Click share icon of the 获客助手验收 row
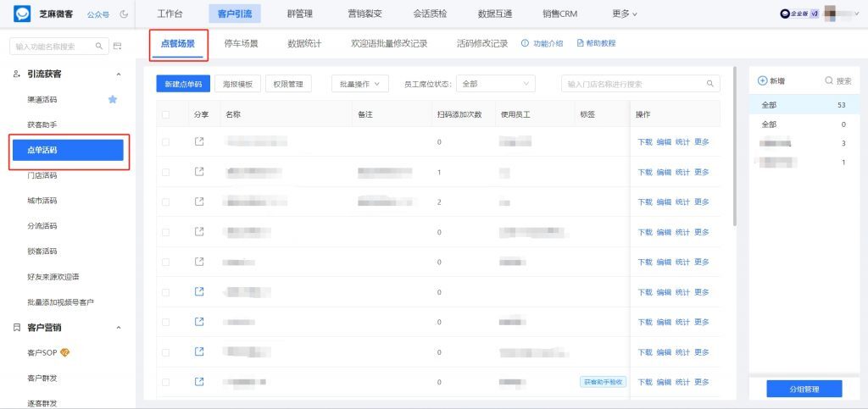This screenshot has width=868, height=409. coord(199,381)
